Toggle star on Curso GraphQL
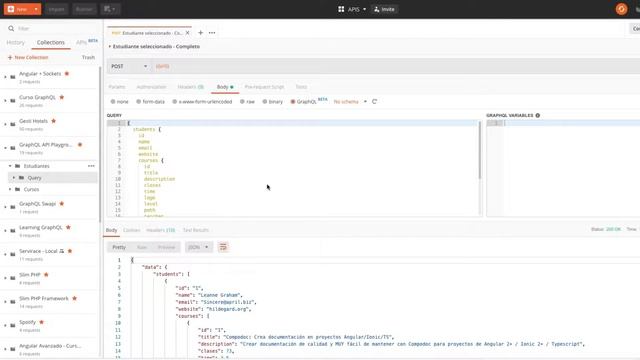640x360 pixels. [x=62, y=97]
